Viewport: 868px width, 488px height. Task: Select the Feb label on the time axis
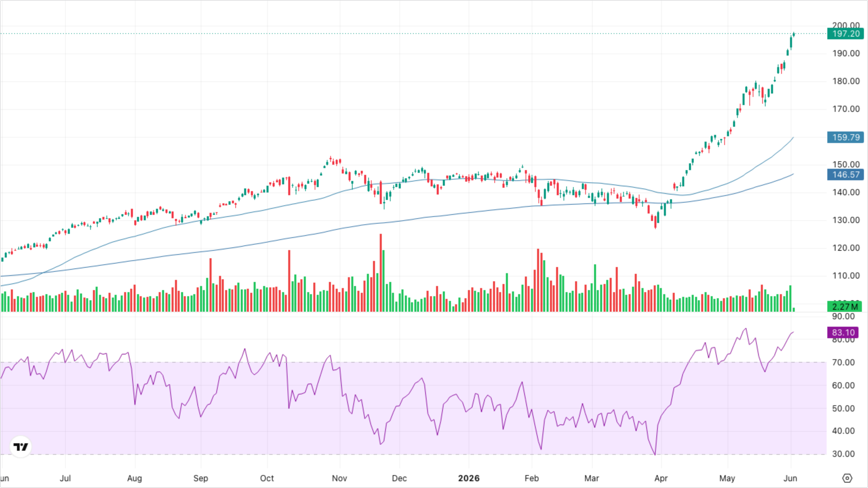pos(532,478)
